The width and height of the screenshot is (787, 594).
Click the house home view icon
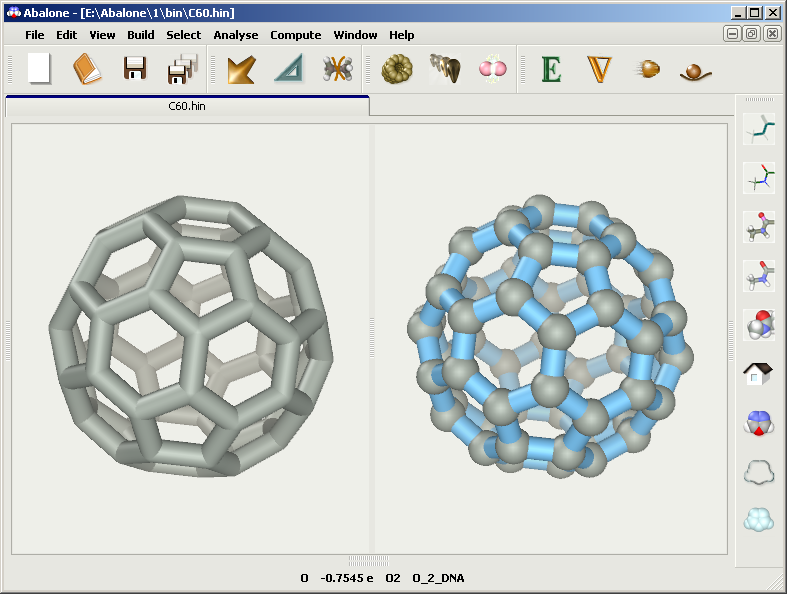tap(758, 374)
